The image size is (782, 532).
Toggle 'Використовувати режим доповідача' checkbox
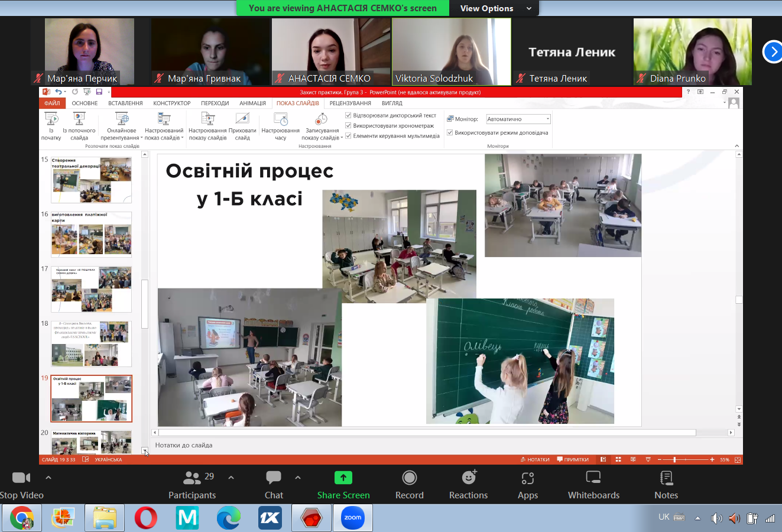pos(450,133)
